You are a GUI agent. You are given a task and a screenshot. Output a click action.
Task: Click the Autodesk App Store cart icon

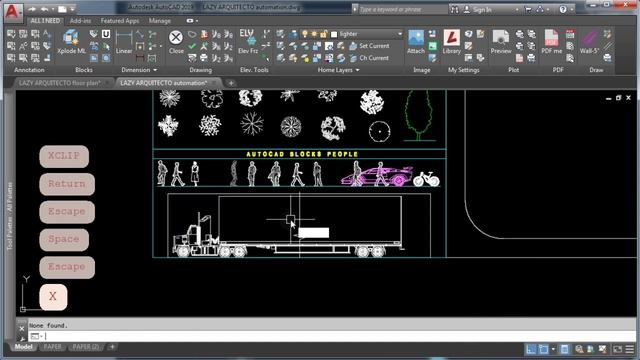[528, 9]
